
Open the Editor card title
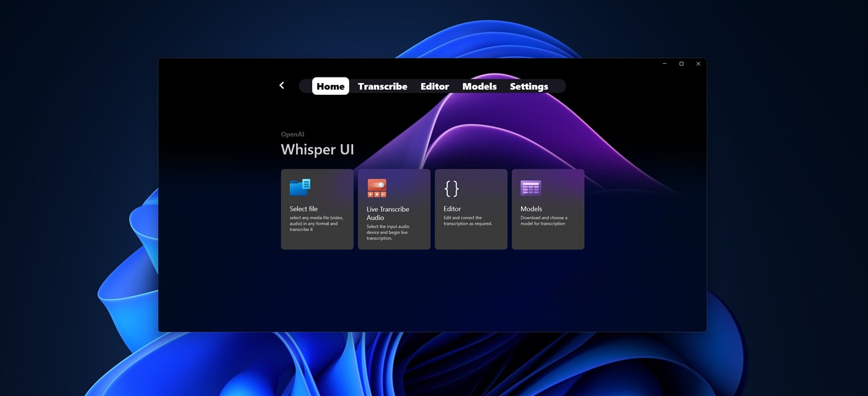452,209
